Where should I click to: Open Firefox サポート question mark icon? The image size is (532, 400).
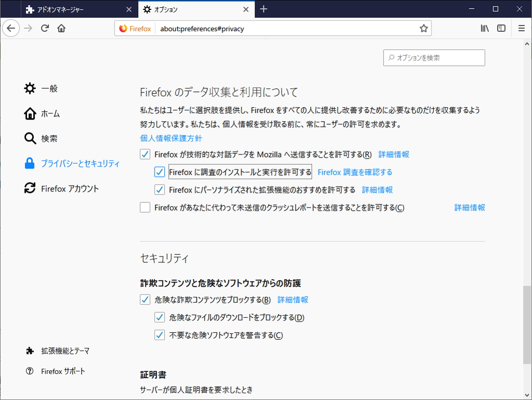click(x=30, y=371)
